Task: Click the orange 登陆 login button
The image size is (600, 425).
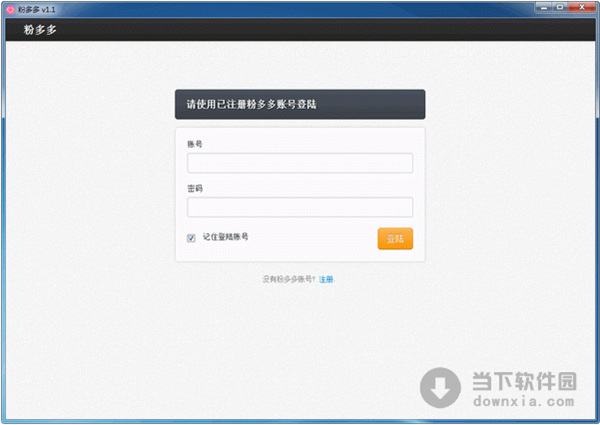Action: click(395, 239)
